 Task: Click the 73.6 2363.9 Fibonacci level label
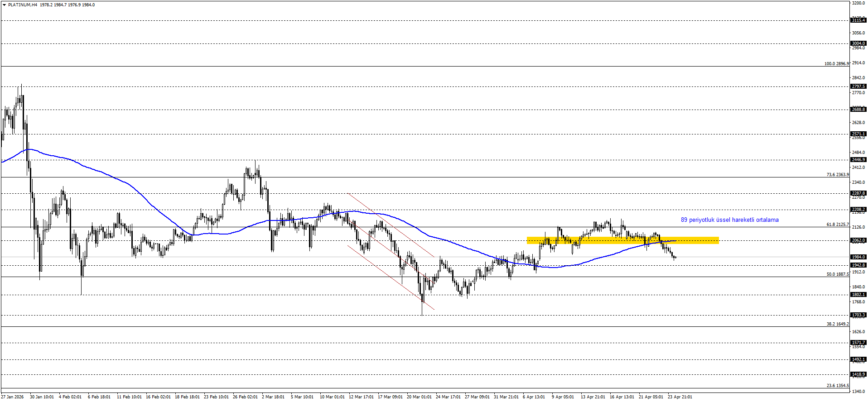[x=838, y=175]
